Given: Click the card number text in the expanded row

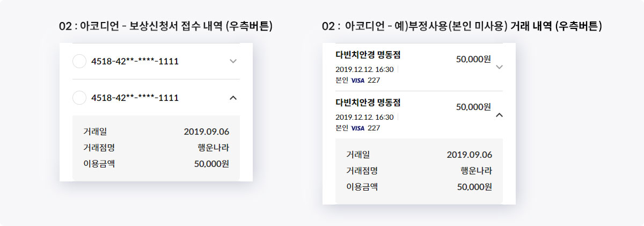Looking at the screenshot, I should click(x=135, y=98).
